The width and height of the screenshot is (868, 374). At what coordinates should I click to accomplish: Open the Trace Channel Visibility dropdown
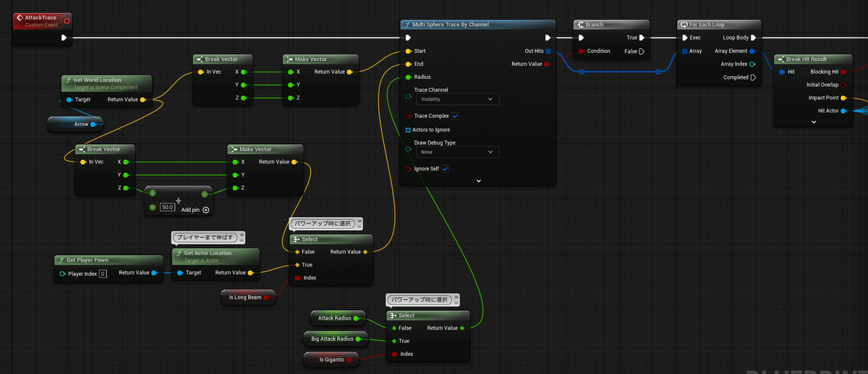click(x=456, y=99)
